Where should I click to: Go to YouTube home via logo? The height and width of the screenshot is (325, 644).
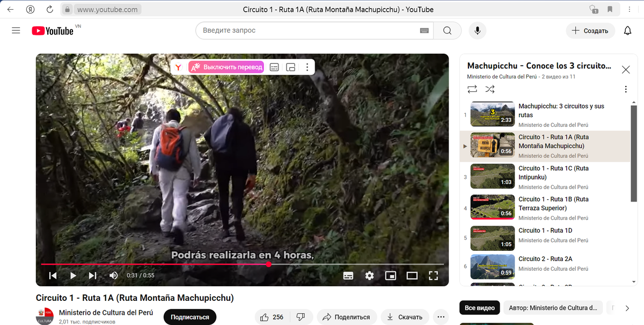[53, 31]
